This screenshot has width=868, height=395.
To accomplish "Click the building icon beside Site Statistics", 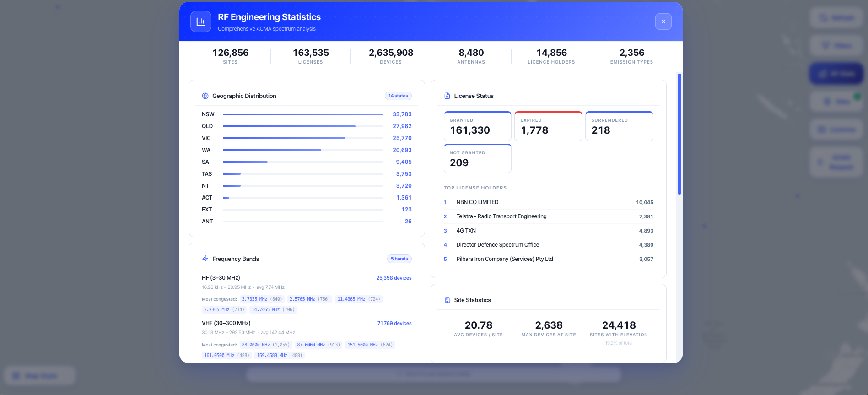I will coord(447,300).
